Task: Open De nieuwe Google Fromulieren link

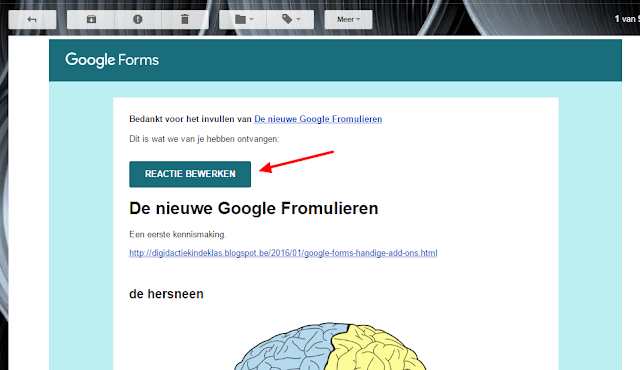Action: point(318,119)
